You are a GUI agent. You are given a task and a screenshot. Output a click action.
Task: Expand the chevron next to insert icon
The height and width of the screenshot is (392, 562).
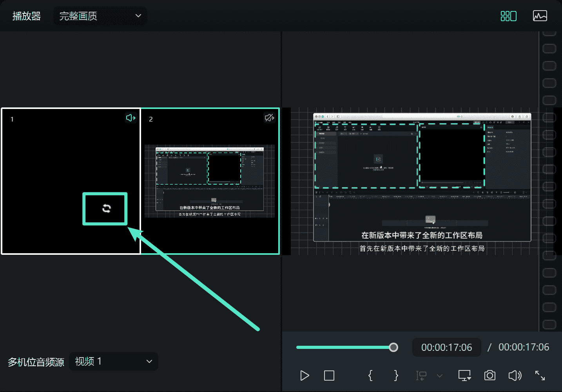tap(440, 376)
